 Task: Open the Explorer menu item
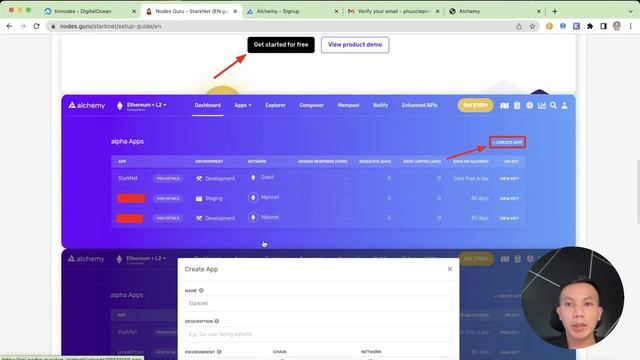(276, 105)
